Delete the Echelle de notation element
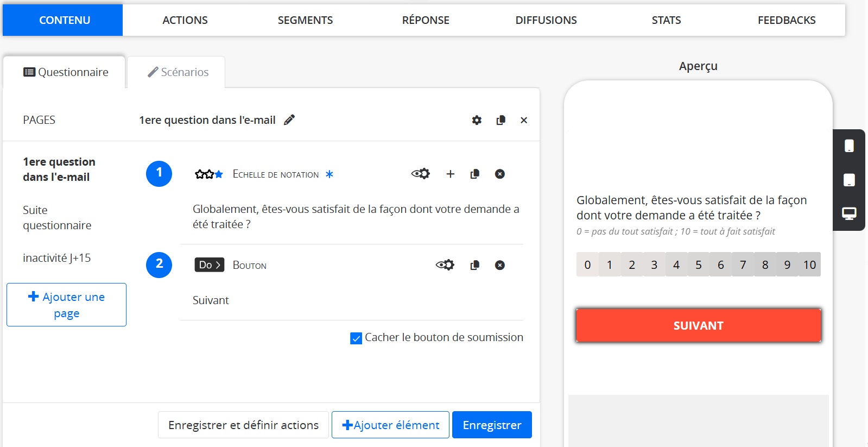The width and height of the screenshot is (868, 447). click(x=499, y=174)
